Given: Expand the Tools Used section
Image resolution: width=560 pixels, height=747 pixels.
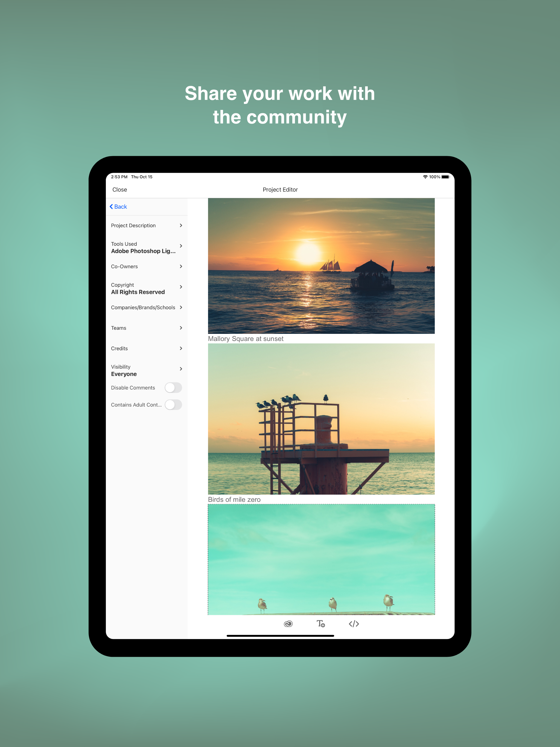Looking at the screenshot, I should [x=147, y=247].
